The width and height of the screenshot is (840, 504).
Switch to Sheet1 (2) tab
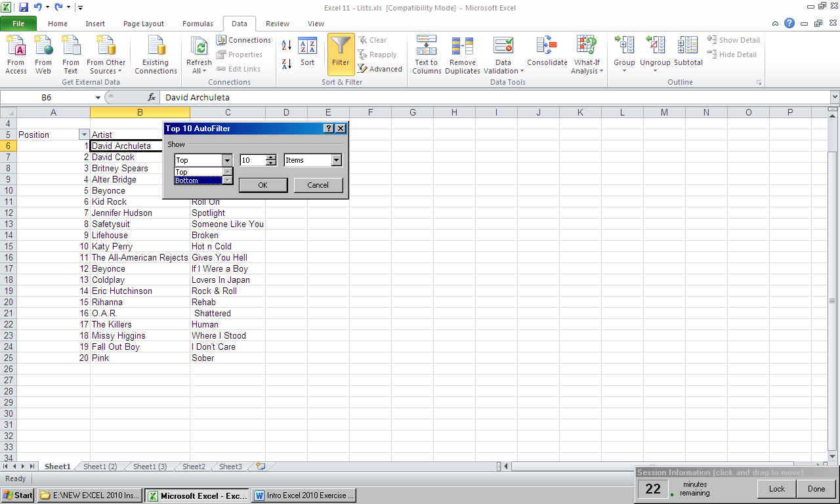point(100,467)
